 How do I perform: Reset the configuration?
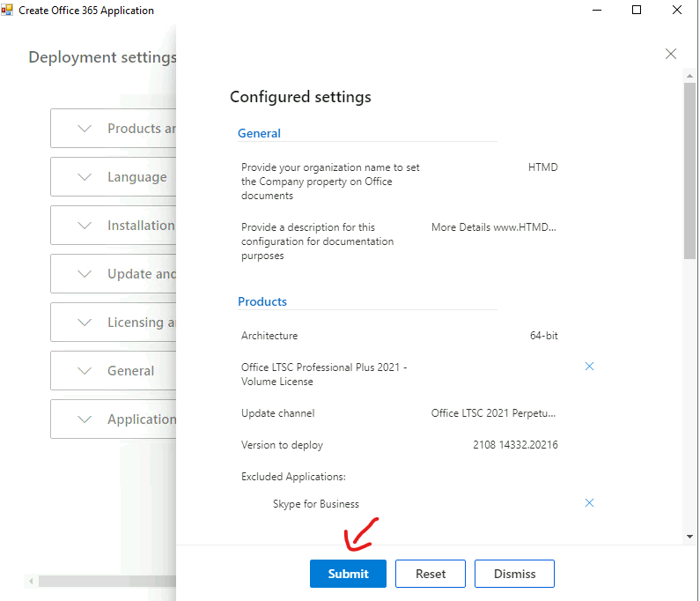[x=431, y=574]
